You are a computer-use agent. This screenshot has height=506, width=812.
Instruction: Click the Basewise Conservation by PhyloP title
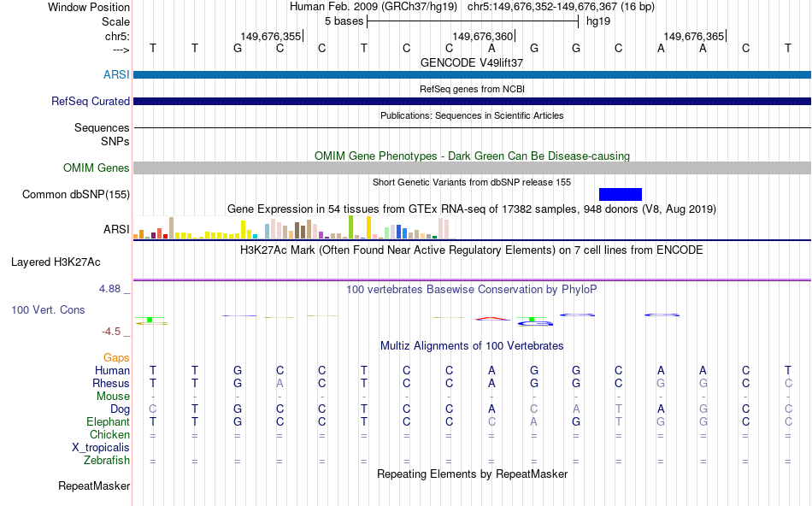click(472, 290)
